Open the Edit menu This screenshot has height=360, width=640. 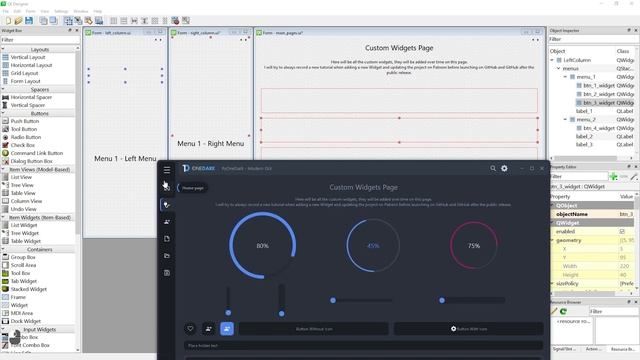point(17,11)
